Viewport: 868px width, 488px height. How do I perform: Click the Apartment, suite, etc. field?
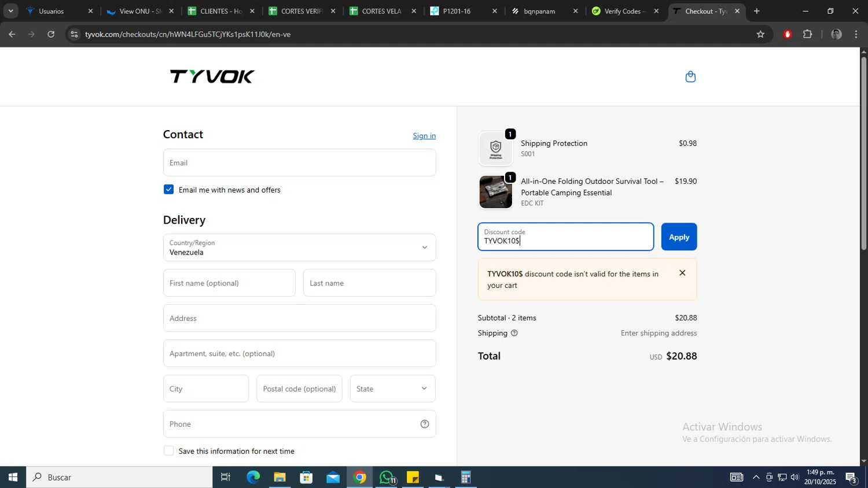click(299, 353)
